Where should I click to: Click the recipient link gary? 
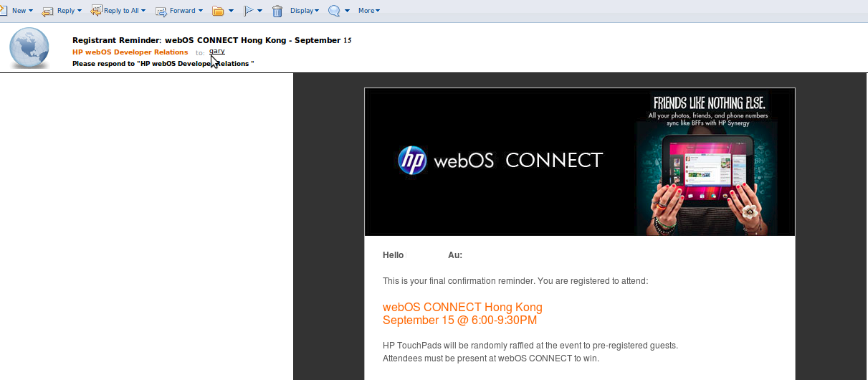(217, 52)
